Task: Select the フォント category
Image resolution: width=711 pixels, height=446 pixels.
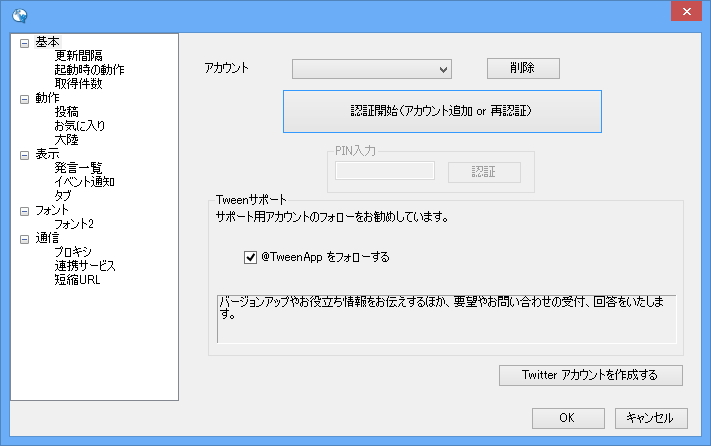Action: coord(52,210)
